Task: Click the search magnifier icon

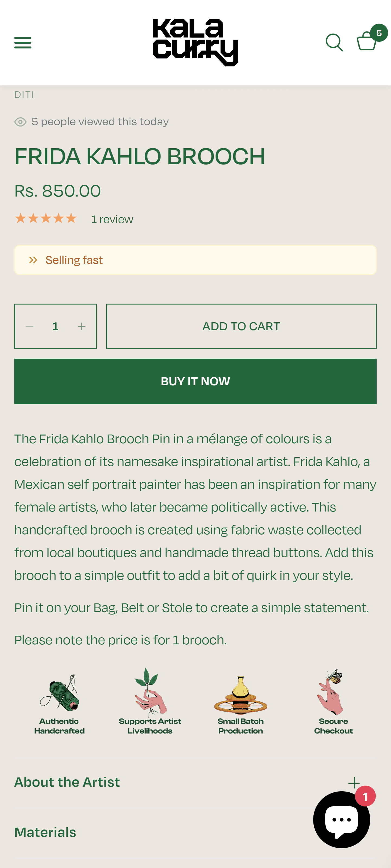Action: pos(334,43)
